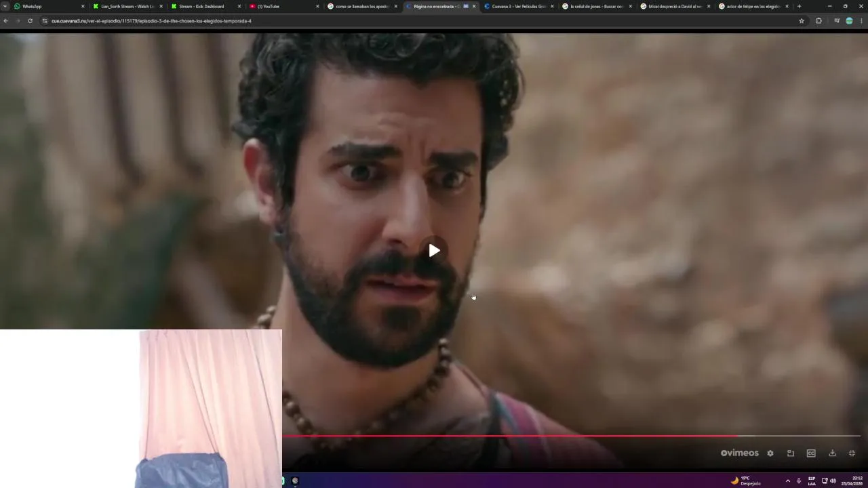Open the browser profile avatar
Viewport: 868px width, 488px height.
tap(849, 21)
